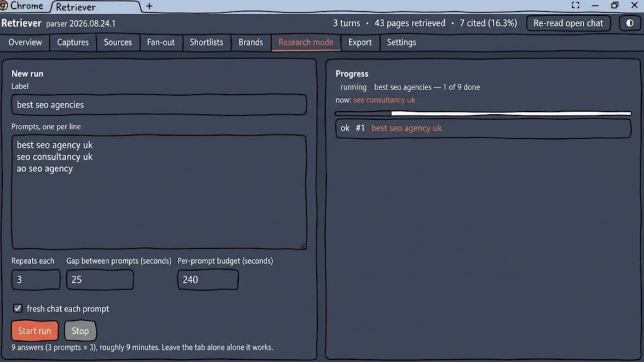Viewport: 644px width, 362px height.
Task: Click parser 2026.08.24.1 version text
Action: pyautogui.click(x=80, y=23)
